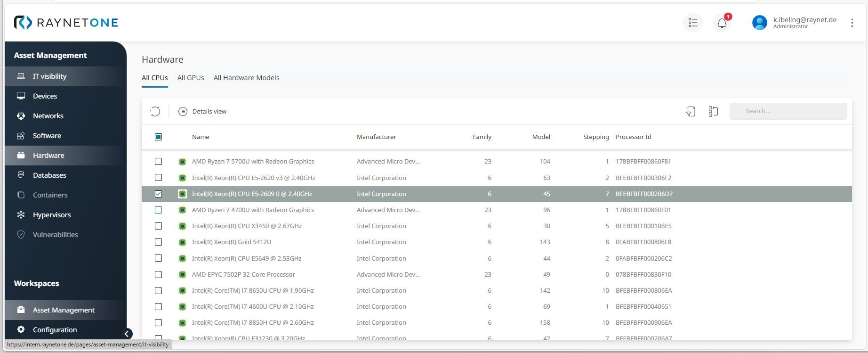Image resolution: width=868 pixels, height=353 pixels.
Task: Open the three-dot user menu
Action: (x=852, y=23)
